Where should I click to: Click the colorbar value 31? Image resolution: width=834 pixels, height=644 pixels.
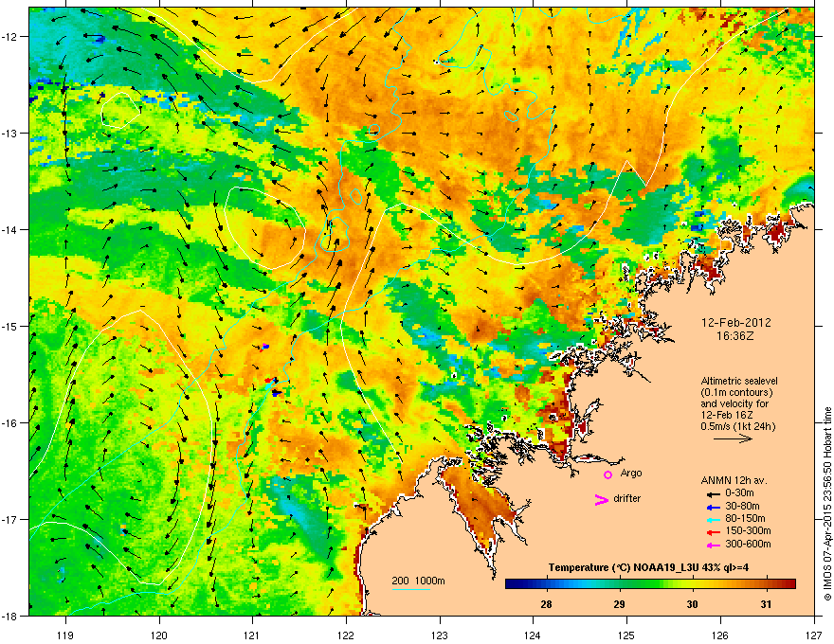click(x=766, y=604)
